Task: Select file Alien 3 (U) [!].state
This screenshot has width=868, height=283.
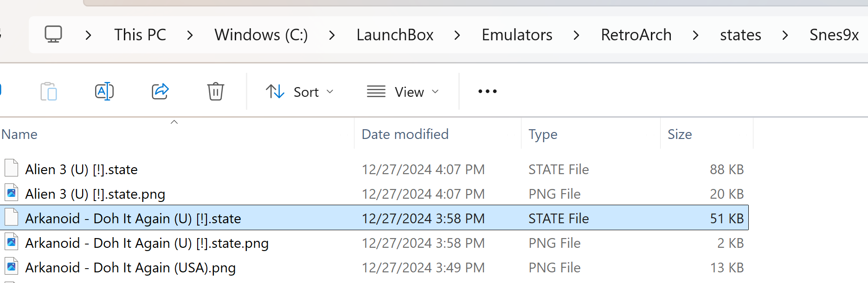Action: [81, 170]
